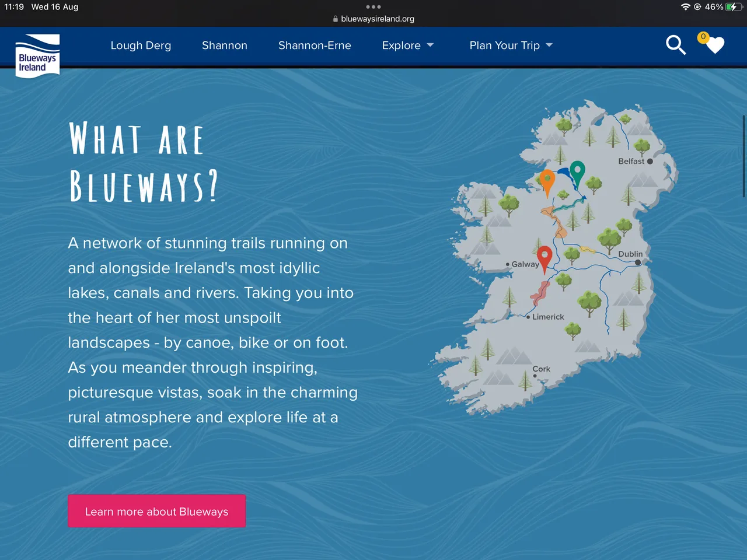This screenshot has height=560, width=747.
Task: Tap the Safari three-dots multitasking icon
Action: click(373, 7)
